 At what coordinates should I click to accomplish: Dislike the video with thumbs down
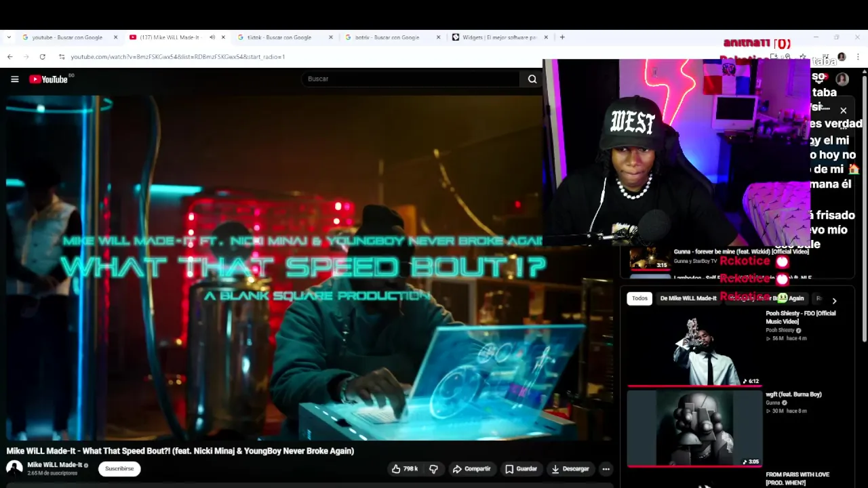pyautogui.click(x=433, y=469)
